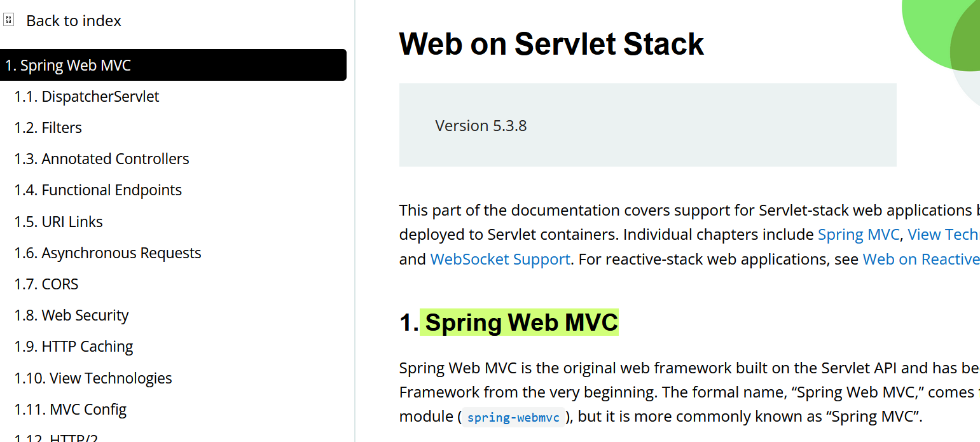Screen dimensions: 980x442
Task: Go to 1.1. DispatcherServlet section
Action: point(86,97)
